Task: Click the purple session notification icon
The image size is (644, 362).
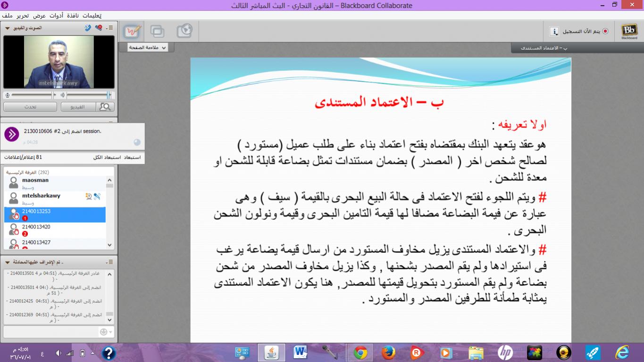Action: point(12,134)
